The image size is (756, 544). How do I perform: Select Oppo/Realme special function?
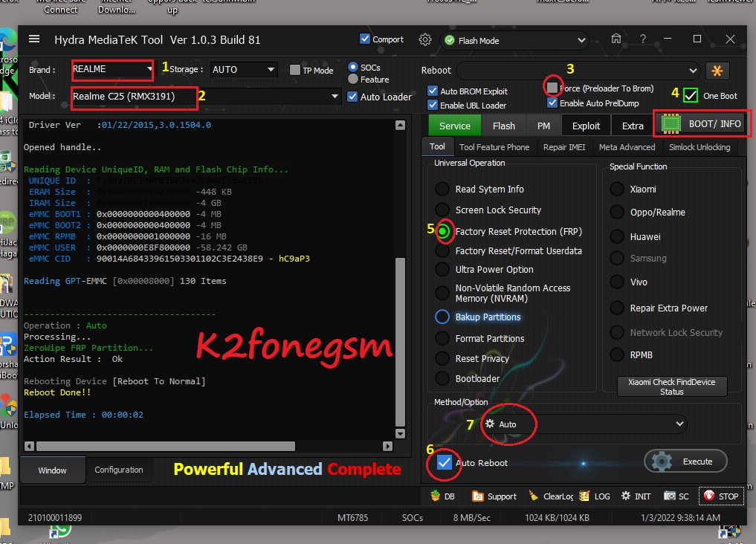point(617,212)
